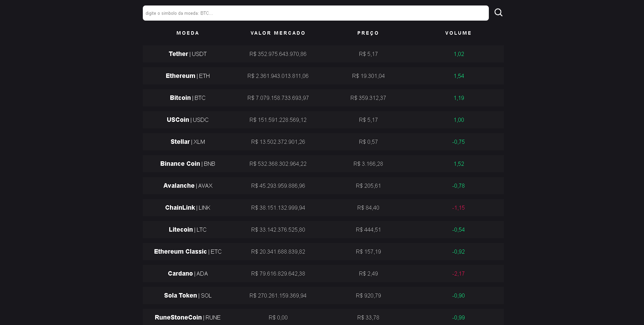Image resolution: width=644 pixels, height=325 pixels.
Task: Click RuneStoneCoin price R$ 33,78
Action: 368,317
